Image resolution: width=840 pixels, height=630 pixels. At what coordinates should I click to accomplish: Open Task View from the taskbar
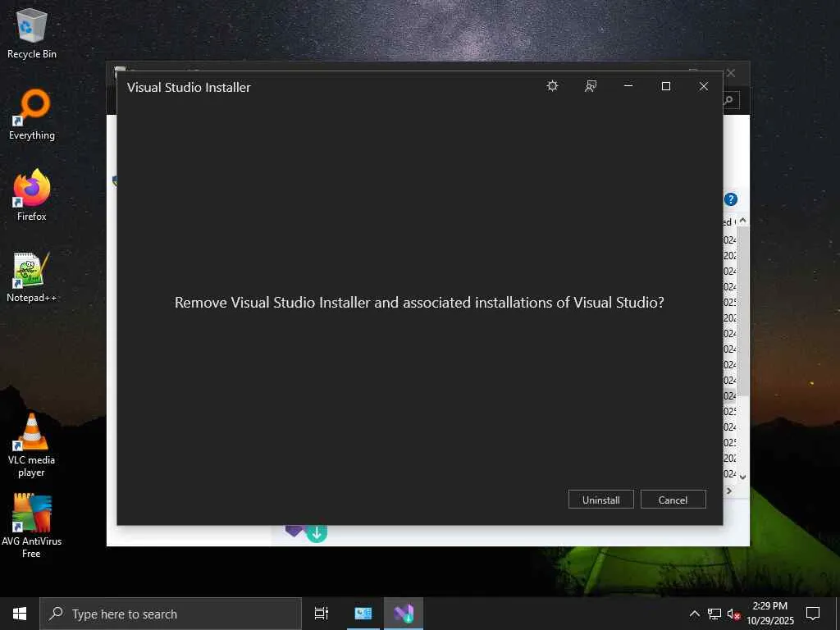(x=322, y=614)
